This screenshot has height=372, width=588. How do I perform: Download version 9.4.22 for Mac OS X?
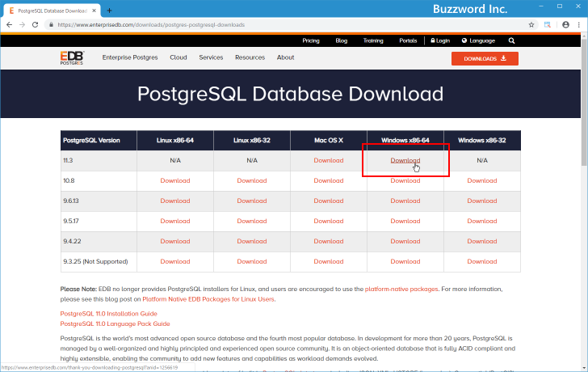(x=329, y=241)
